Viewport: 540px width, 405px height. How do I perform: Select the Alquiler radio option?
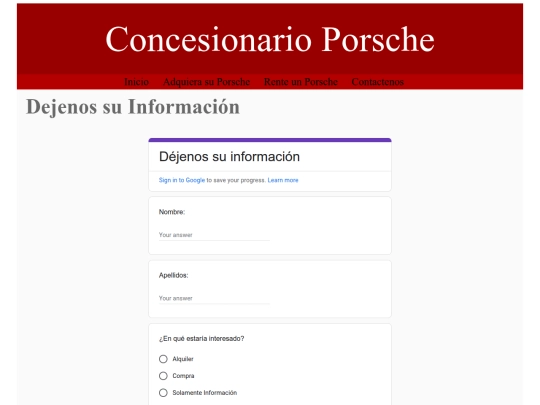(x=163, y=359)
